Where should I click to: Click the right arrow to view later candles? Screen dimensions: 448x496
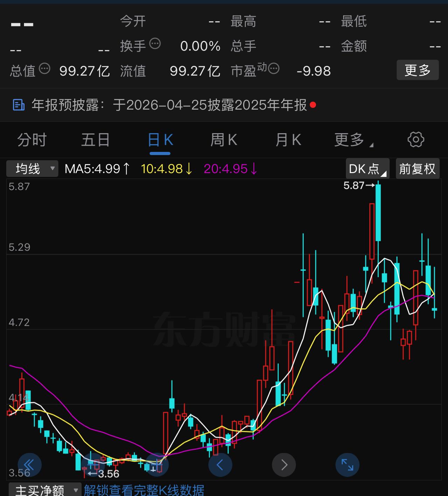(x=284, y=465)
